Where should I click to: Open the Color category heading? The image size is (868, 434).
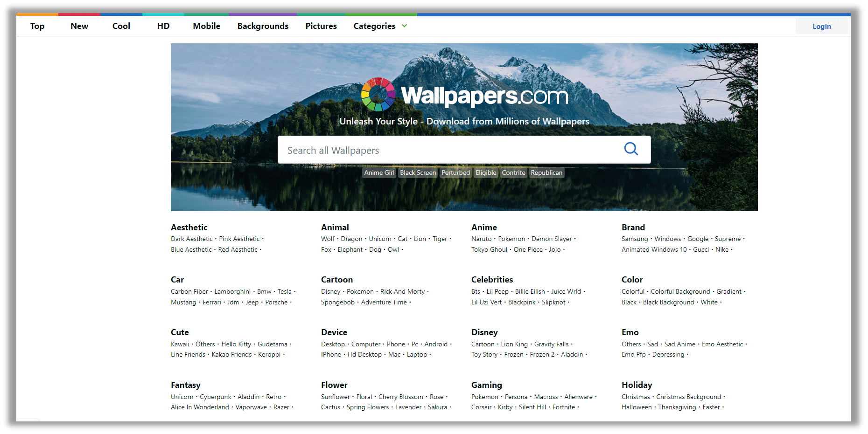pos(632,280)
